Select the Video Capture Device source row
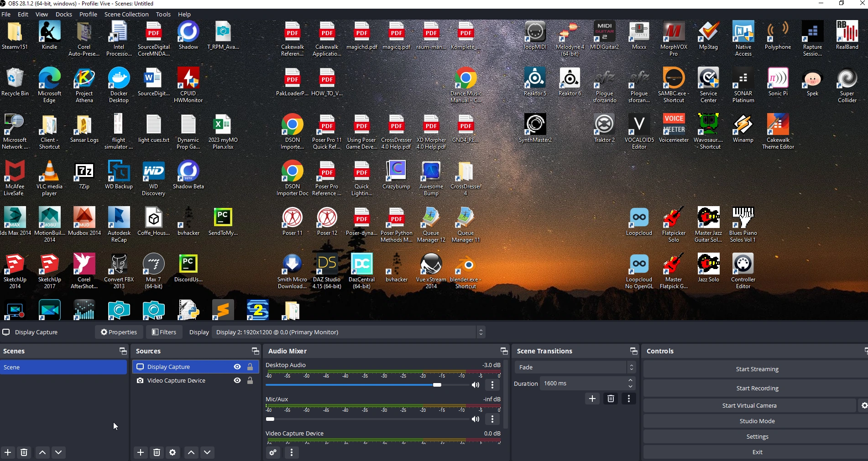Viewport: 868px width, 461px height. (x=196, y=380)
